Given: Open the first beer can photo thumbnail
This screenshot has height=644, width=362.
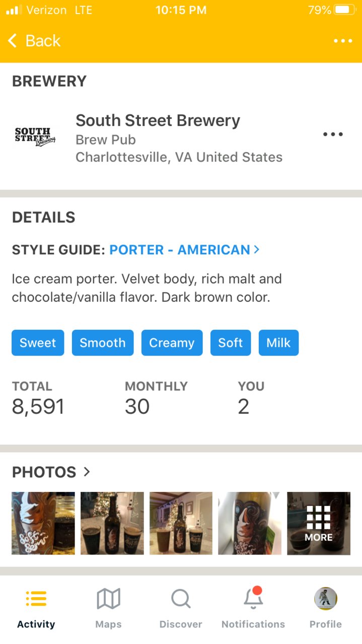Looking at the screenshot, I should coord(43,523).
